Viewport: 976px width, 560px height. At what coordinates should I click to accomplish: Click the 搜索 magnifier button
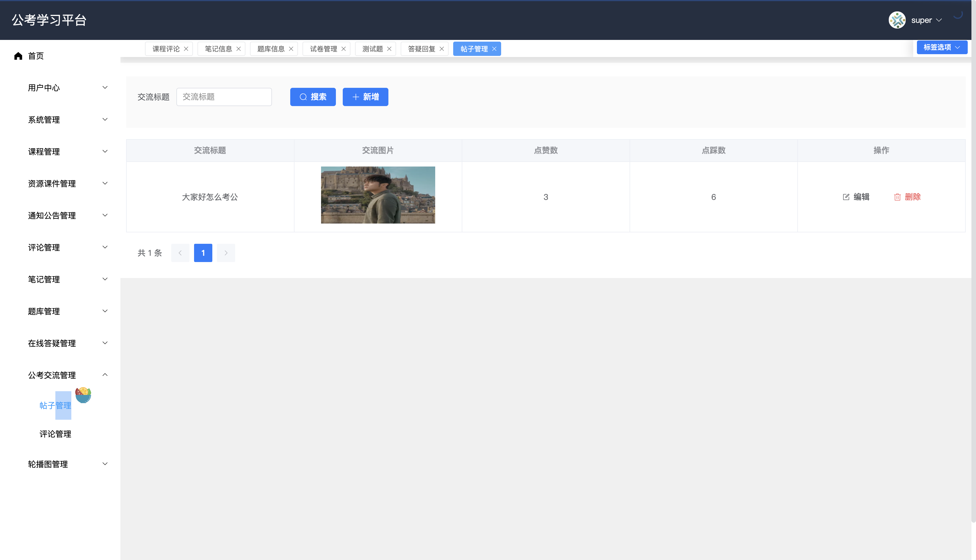click(x=312, y=97)
